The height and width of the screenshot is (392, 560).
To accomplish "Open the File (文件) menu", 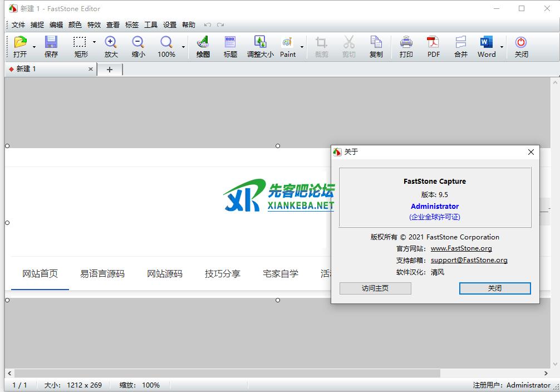I will 18,24.
